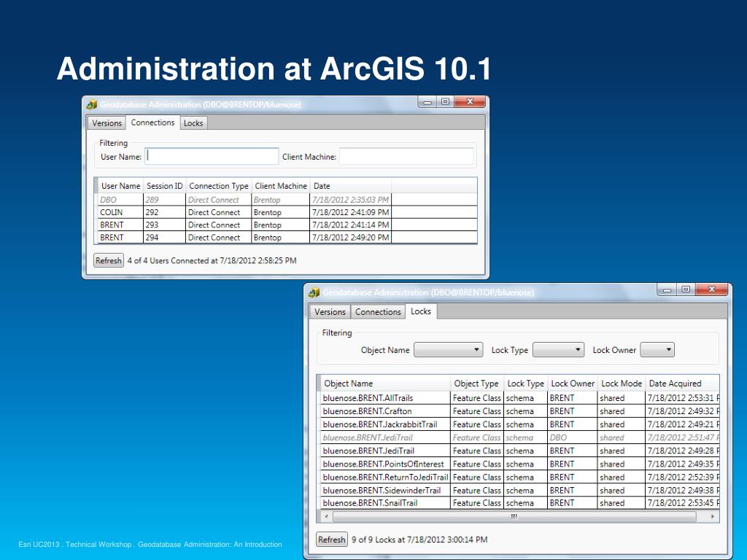Click the 'Feature Class' cell in the AllTrails row
The image size is (747, 560).
coord(477,398)
